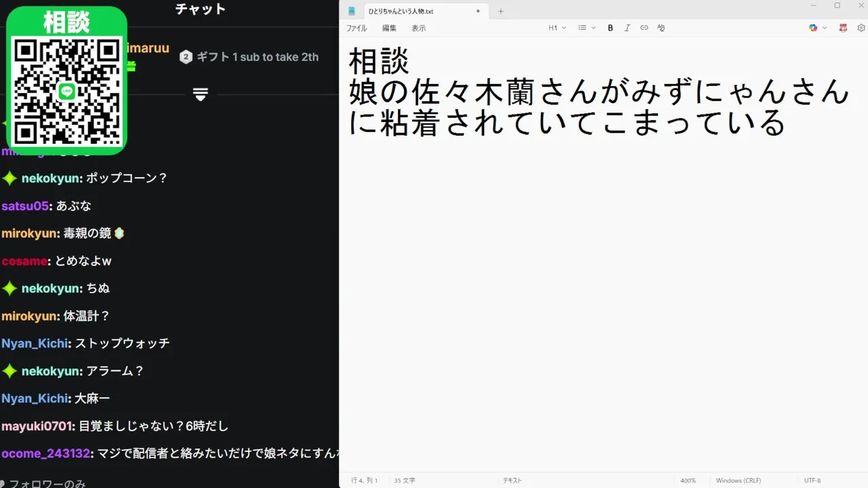Image resolution: width=868 pixels, height=488 pixels.
Task: Click the 400% zoom level in status bar
Action: tap(688, 481)
